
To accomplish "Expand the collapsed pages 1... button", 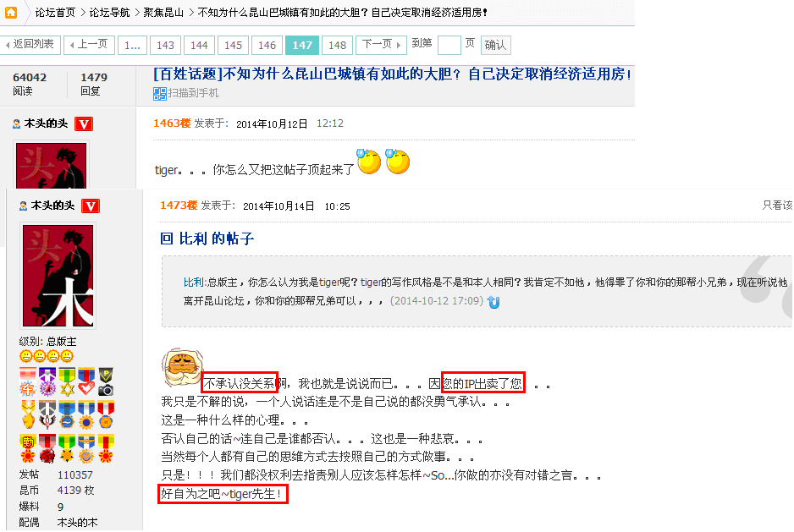I will coord(133,46).
